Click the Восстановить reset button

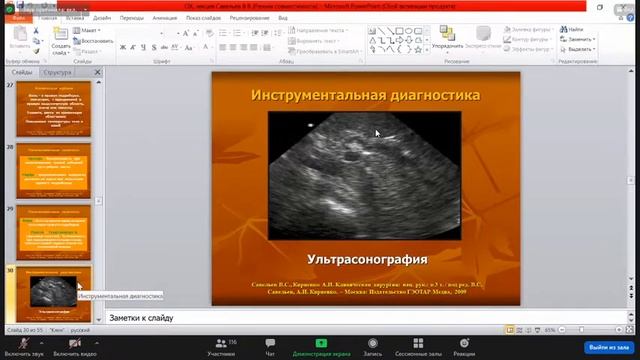pos(93,41)
